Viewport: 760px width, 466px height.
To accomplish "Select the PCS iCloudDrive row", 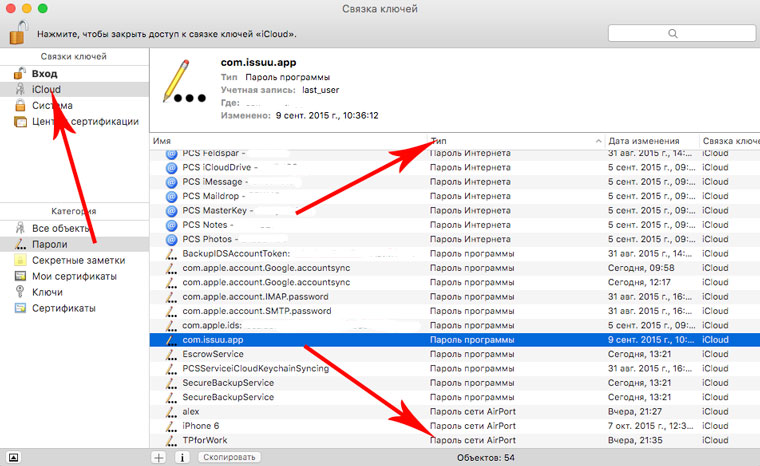I will tap(455, 167).
